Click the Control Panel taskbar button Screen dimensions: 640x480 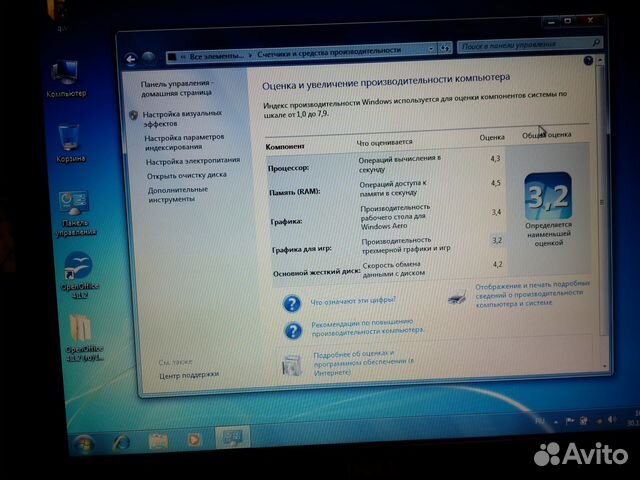coord(232,438)
